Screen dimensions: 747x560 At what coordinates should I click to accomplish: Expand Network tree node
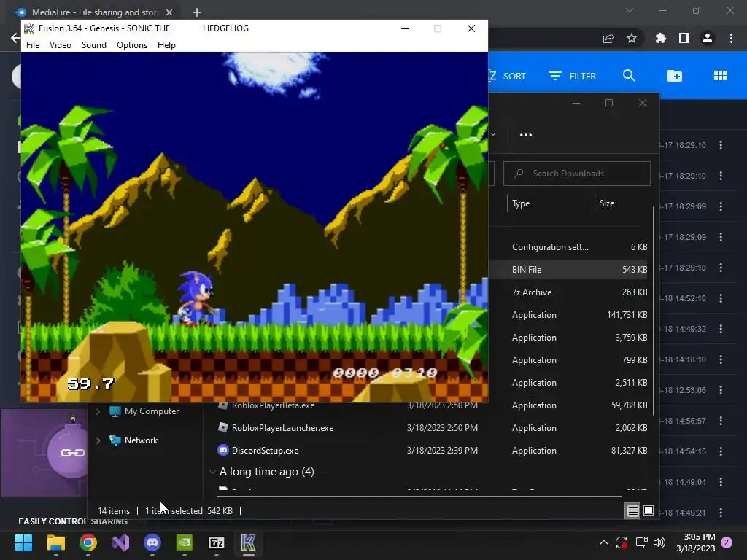98,440
